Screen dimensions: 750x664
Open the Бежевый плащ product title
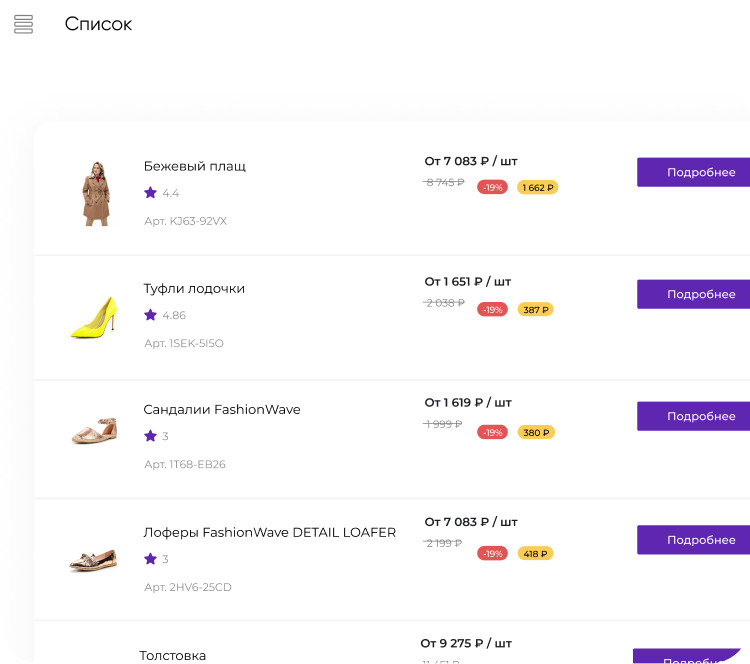coord(194,166)
